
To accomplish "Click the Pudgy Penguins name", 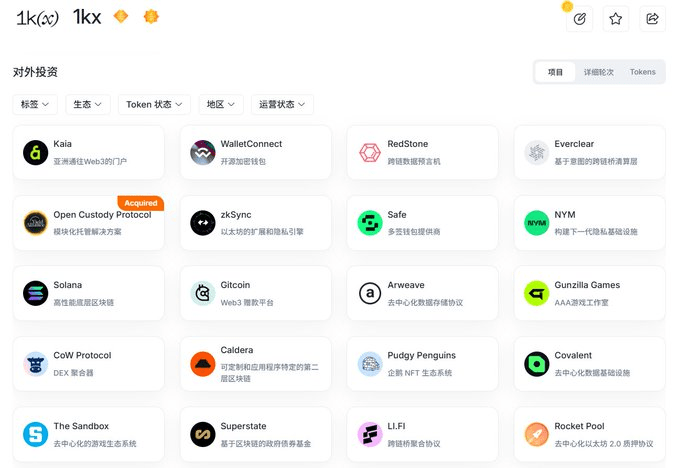I will [422, 355].
